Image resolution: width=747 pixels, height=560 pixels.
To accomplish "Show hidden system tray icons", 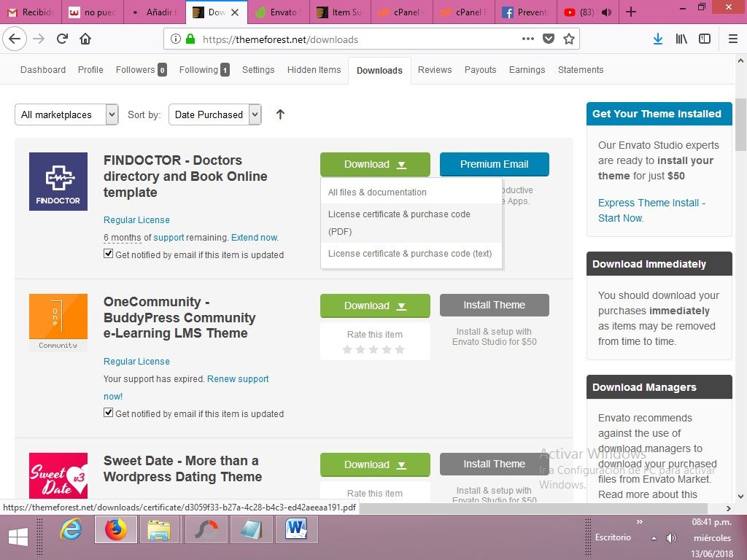I will 654,538.
